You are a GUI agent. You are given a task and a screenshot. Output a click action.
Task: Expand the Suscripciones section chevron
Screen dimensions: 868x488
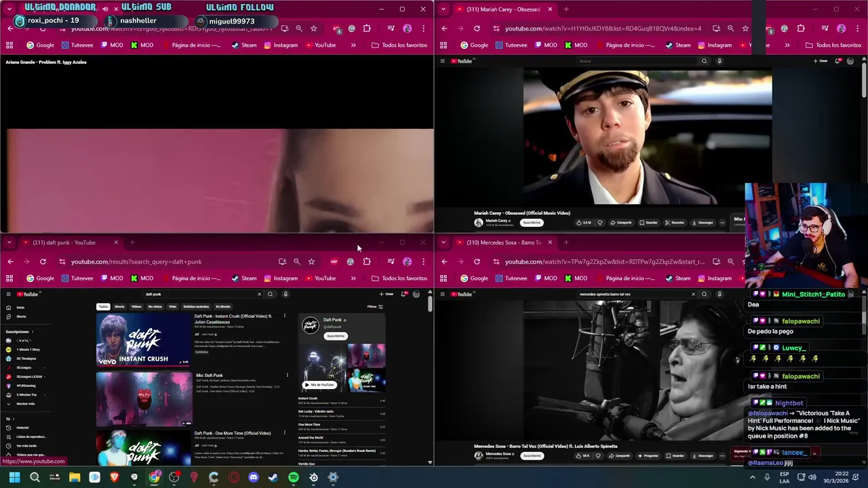[x=33, y=331]
